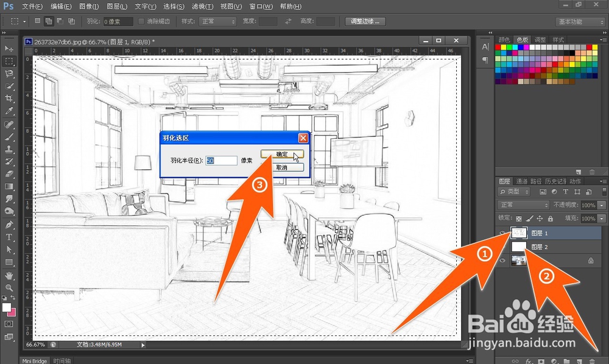Open the 文件(F) menu
609x364 pixels.
click(x=32, y=7)
